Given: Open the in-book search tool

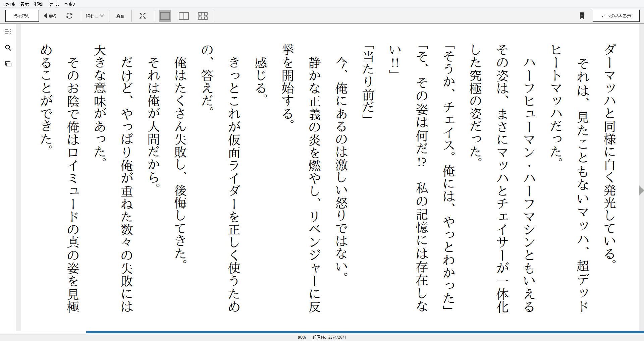Looking at the screenshot, I should (x=8, y=48).
